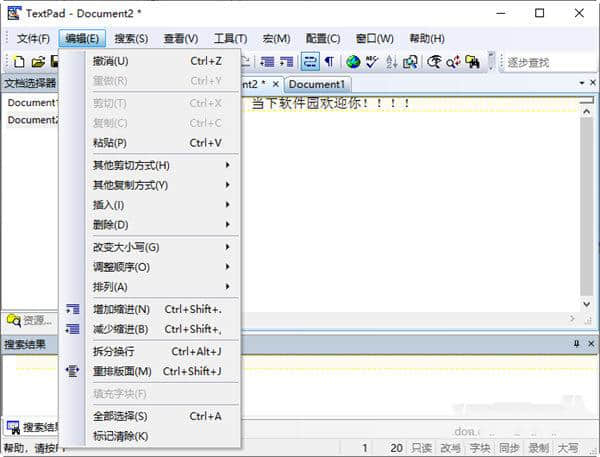Switch to the Document1 tab
Screen dimensions: 600x457
(316, 84)
